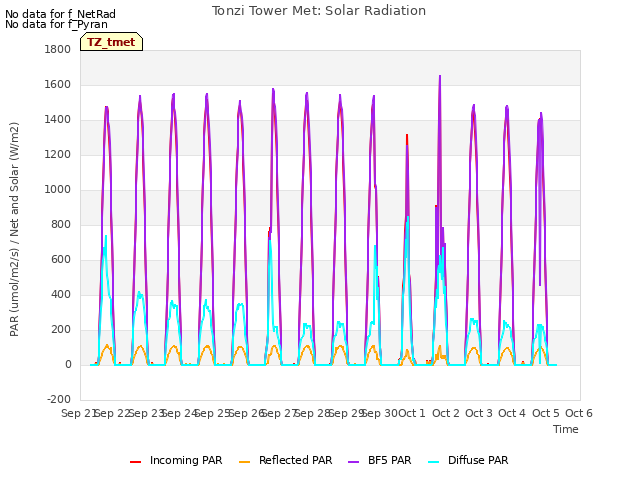Click the Oct 4 x-axis tick label

(x=512, y=413)
